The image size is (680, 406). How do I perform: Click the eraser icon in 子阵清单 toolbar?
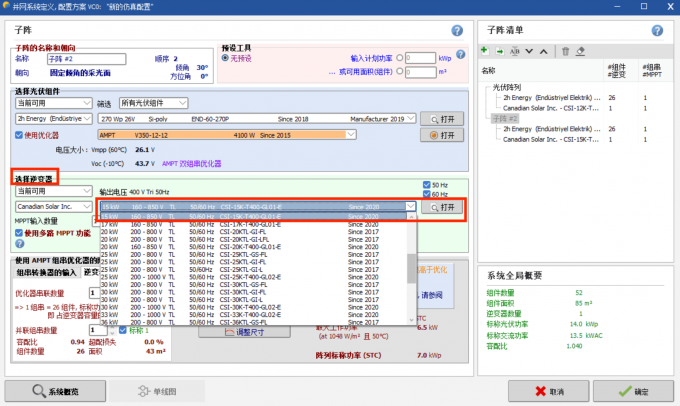(x=580, y=51)
